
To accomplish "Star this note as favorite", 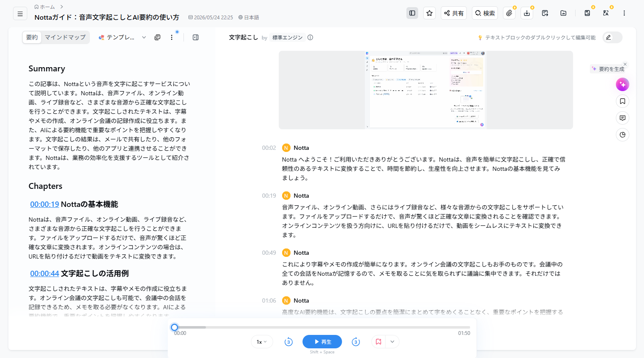I will (x=429, y=13).
